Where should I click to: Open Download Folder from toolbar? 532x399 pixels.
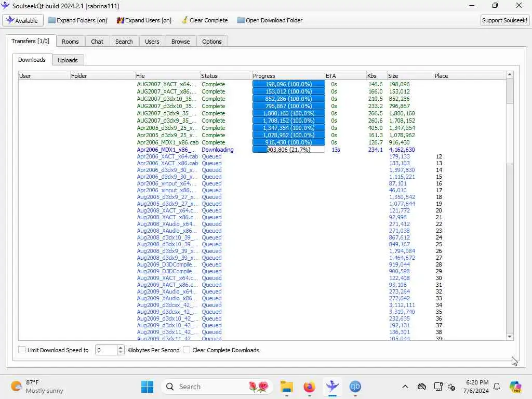click(x=270, y=20)
